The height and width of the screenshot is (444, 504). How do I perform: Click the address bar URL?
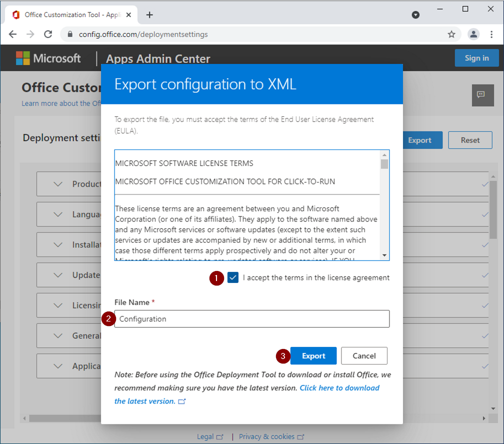(x=143, y=34)
